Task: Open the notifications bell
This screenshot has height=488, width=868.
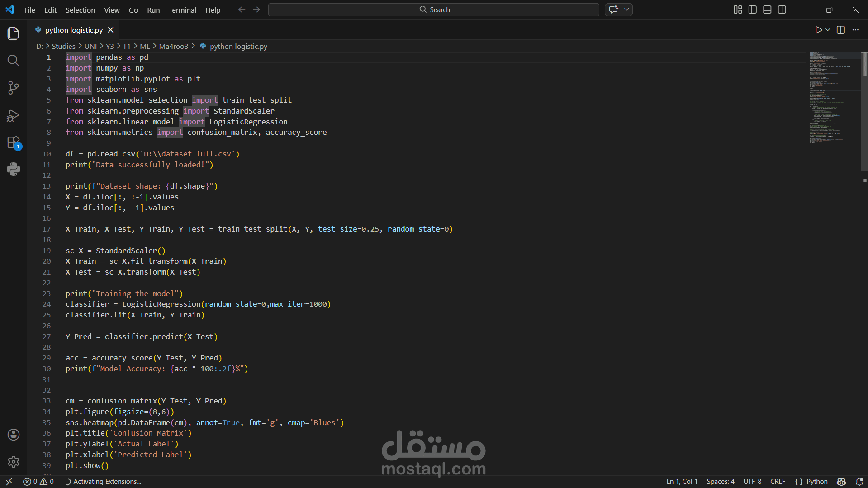Action: click(x=859, y=482)
